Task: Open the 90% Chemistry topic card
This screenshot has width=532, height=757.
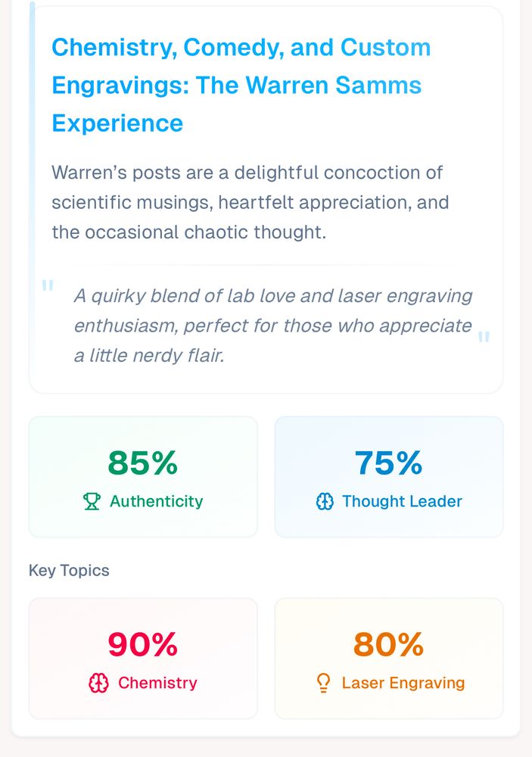Action: pyautogui.click(x=143, y=659)
